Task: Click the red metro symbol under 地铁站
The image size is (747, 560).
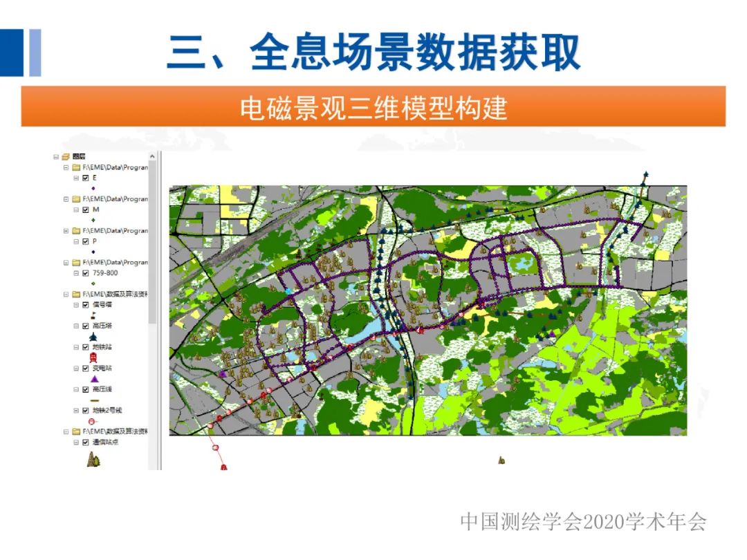Action: pyautogui.click(x=93, y=357)
